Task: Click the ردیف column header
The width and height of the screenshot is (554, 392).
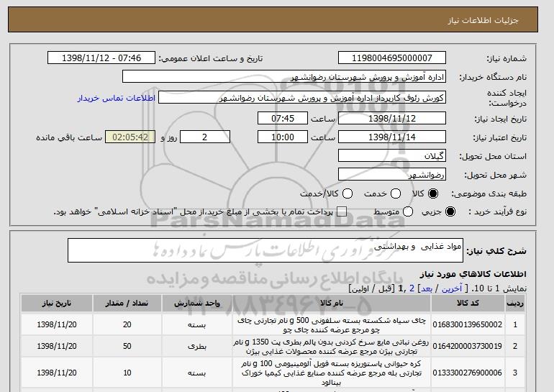Action: (515, 303)
